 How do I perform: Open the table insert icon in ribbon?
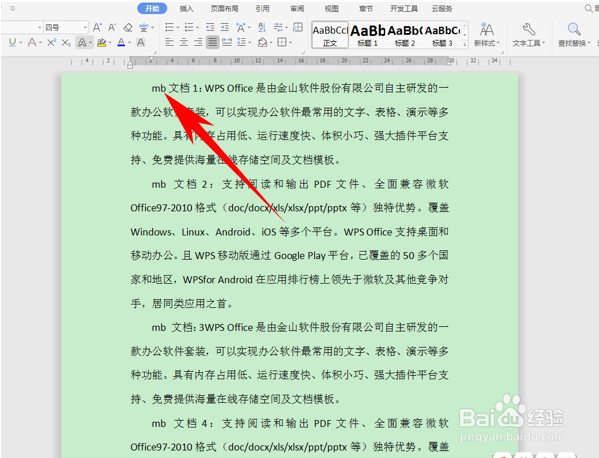coord(298,28)
